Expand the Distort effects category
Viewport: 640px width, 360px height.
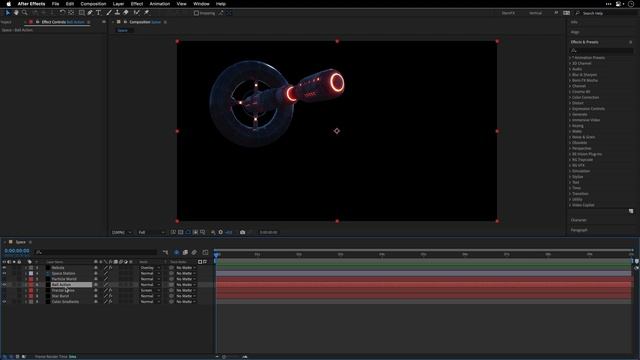pos(570,103)
